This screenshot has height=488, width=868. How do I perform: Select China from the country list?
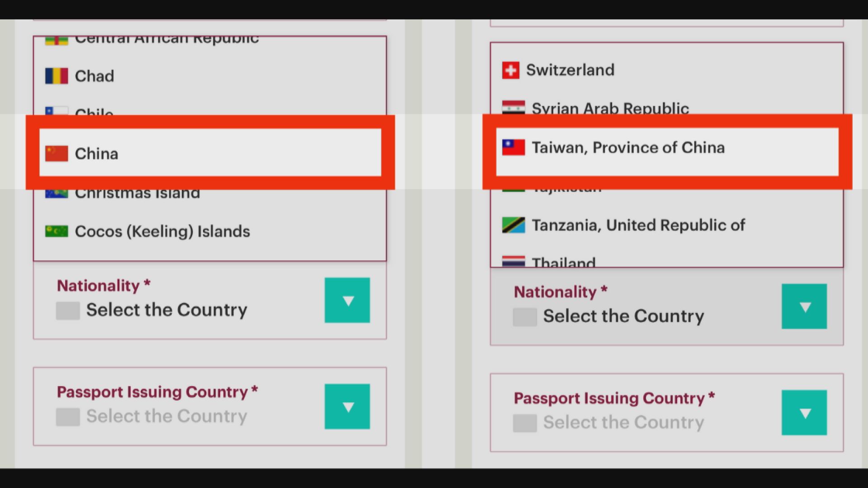pyautogui.click(x=96, y=154)
